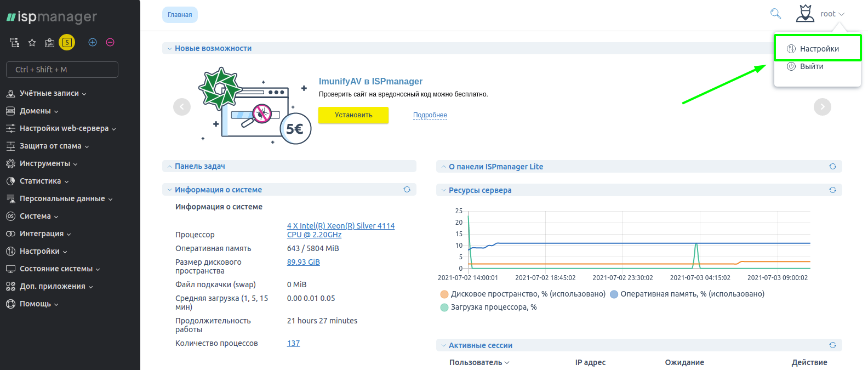Image resolution: width=868 pixels, height=370 pixels.
Task: Click the 0 MiB swap value
Action: tap(297, 284)
